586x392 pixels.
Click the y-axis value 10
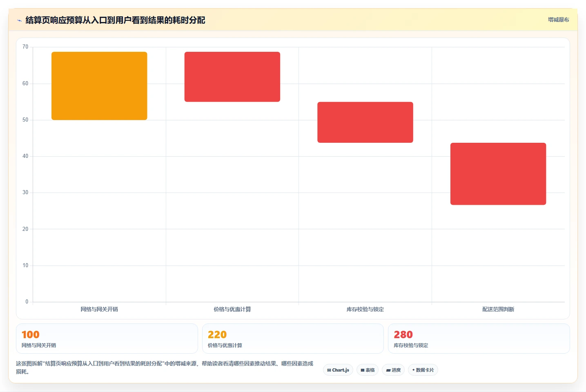tap(25, 266)
